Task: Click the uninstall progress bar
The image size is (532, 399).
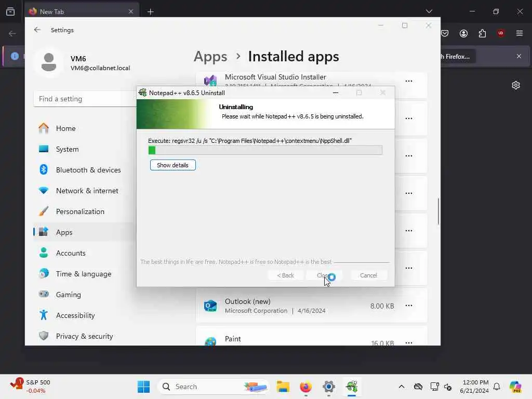Action: coord(265,150)
